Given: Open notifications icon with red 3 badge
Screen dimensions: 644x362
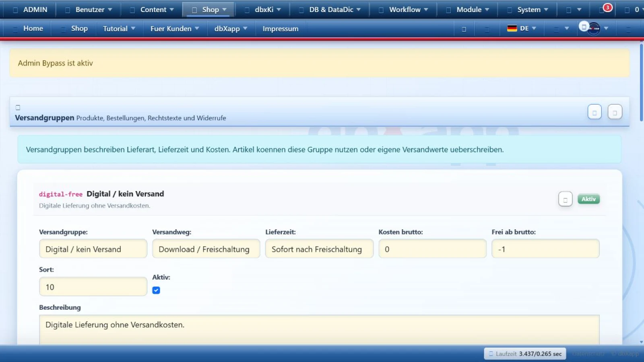Looking at the screenshot, I should (x=605, y=9).
